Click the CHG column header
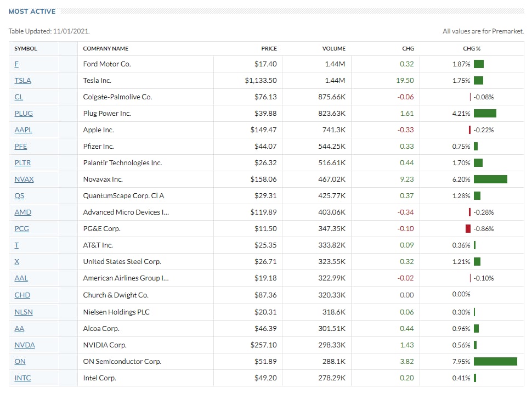 (x=408, y=48)
